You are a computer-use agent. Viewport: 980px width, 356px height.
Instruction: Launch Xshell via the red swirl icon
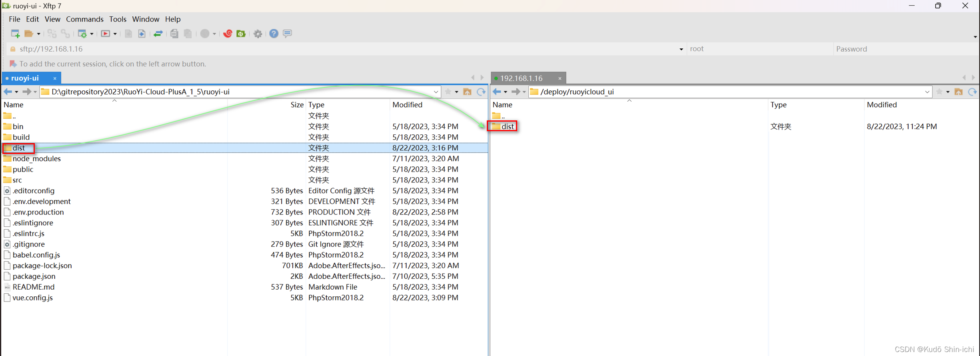point(228,34)
